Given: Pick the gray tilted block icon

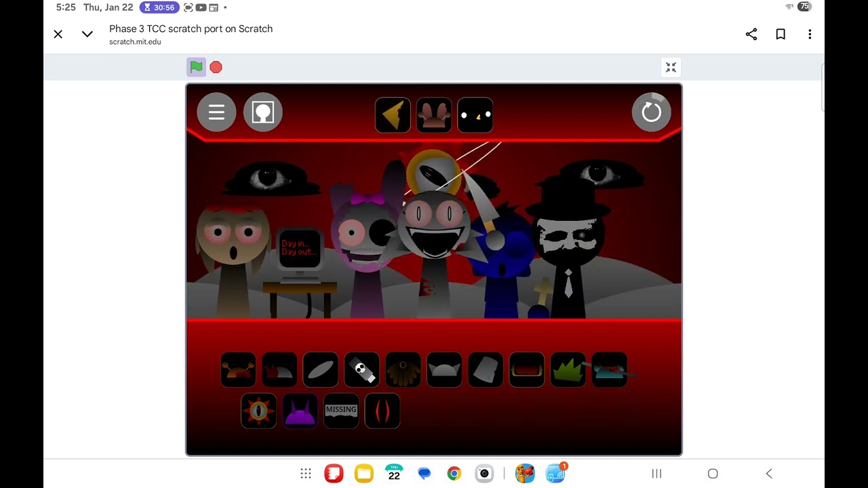Looking at the screenshot, I should (486, 370).
